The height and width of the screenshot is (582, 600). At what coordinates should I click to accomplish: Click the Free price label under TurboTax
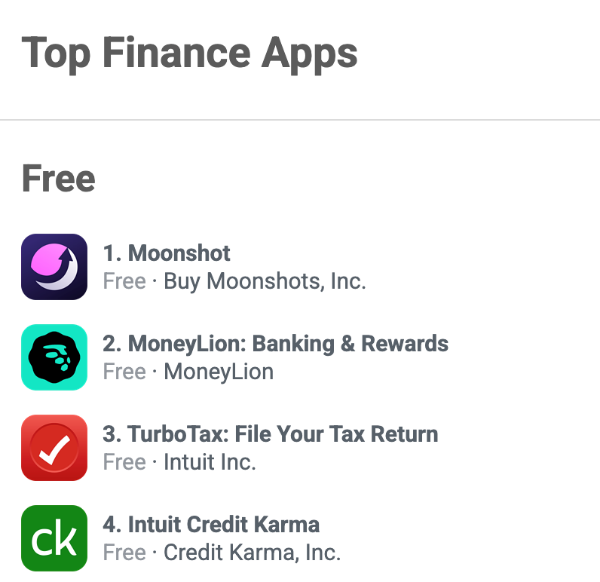point(124,462)
